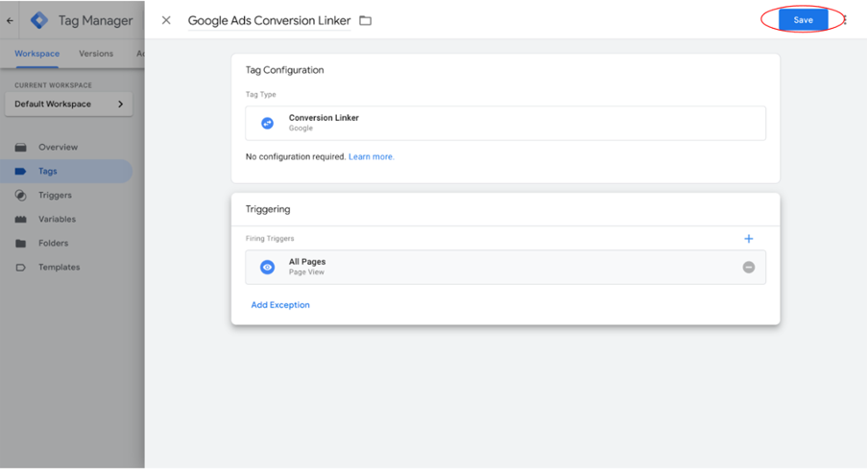868x470 pixels.
Task: Switch to the Workspace tab
Action: coord(36,54)
